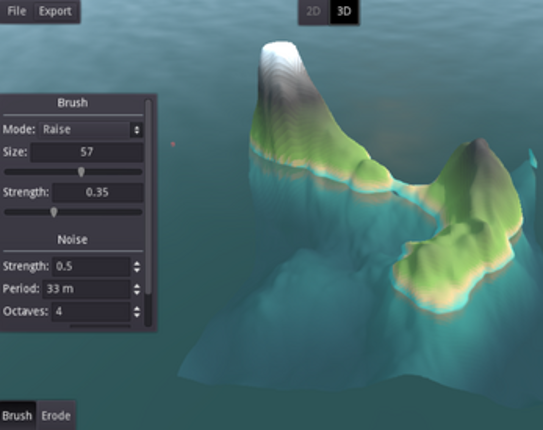Click the "Size:" label
The height and width of the screenshot is (430, 543).
click(x=15, y=152)
